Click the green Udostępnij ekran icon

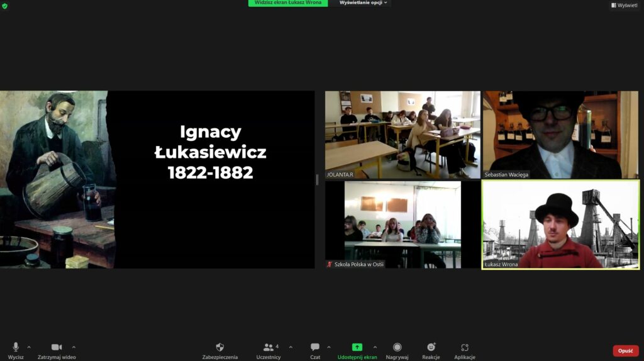pos(357,347)
